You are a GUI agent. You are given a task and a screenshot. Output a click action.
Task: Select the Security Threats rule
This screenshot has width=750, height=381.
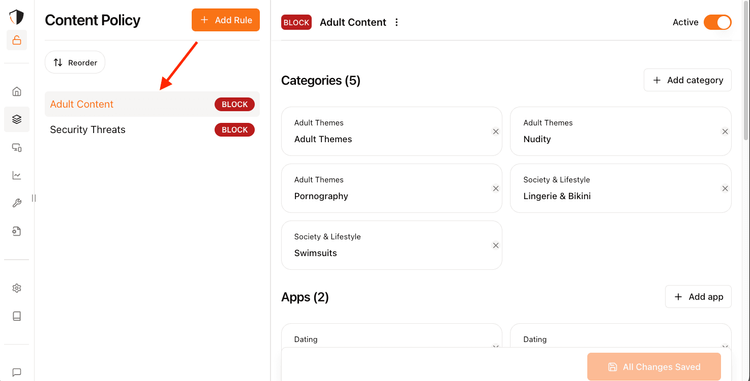(x=152, y=130)
